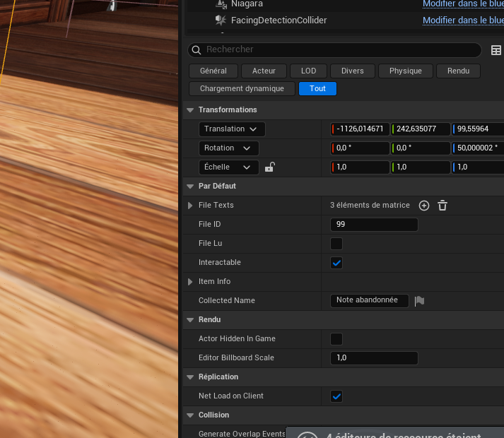Select the Chargement dynamique filter
The width and height of the screenshot is (504, 438).
242,89
